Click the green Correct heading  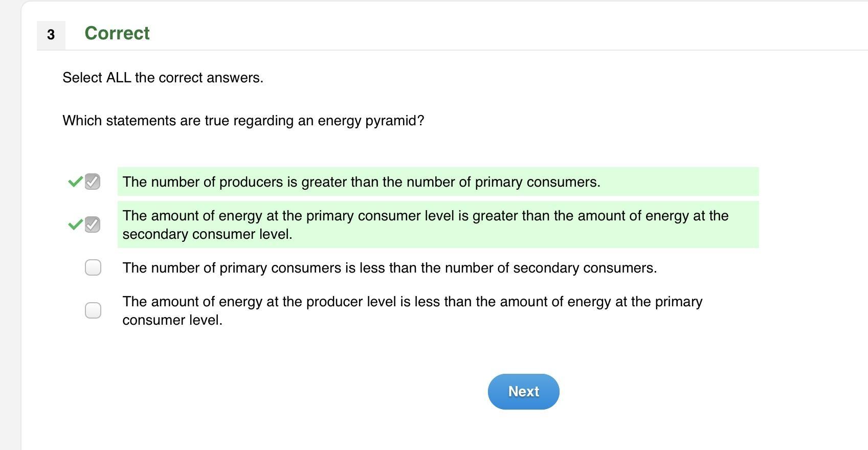point(117,33)
